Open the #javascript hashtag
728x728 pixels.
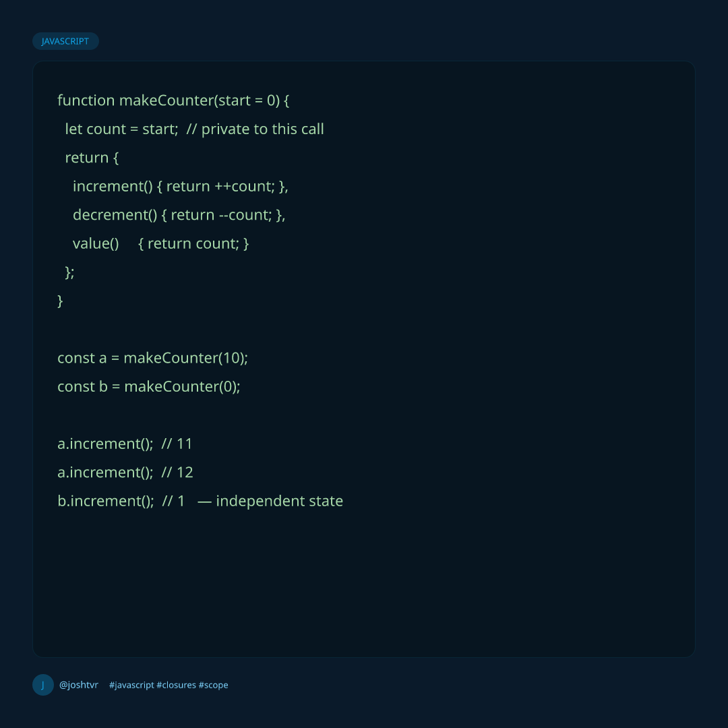(x=131, y=686)
